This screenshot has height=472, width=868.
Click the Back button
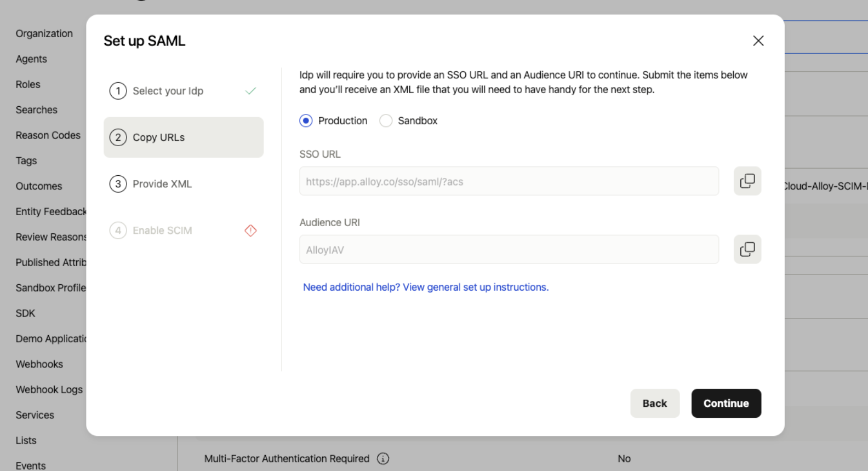click(655, 404)
